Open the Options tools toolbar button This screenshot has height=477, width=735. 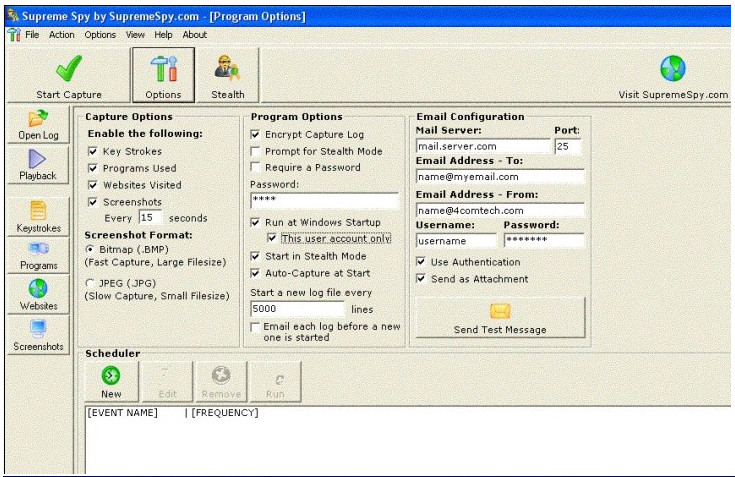pyautogui.click(x=163, y=75)
